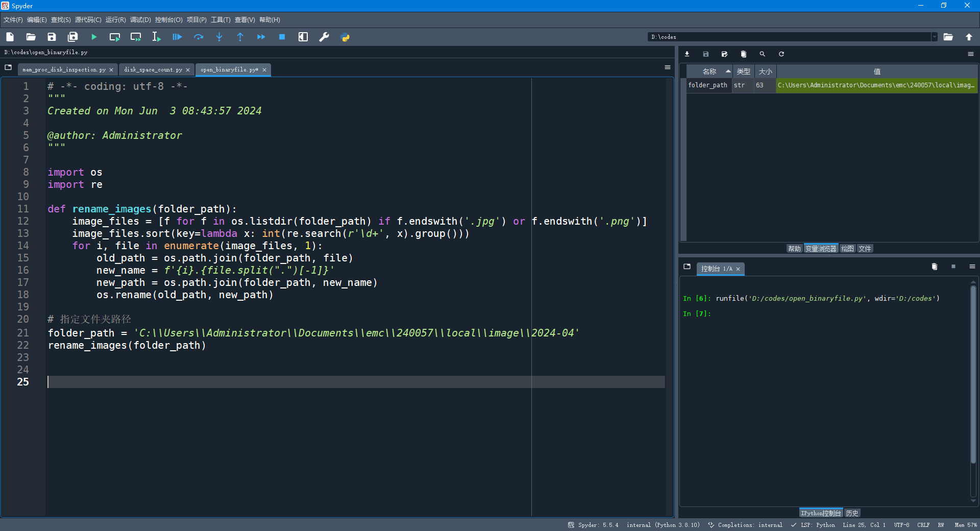Save variable data as new file
Image resolution: width=980 pixels, height=531 pixels.
pos(724,54)
